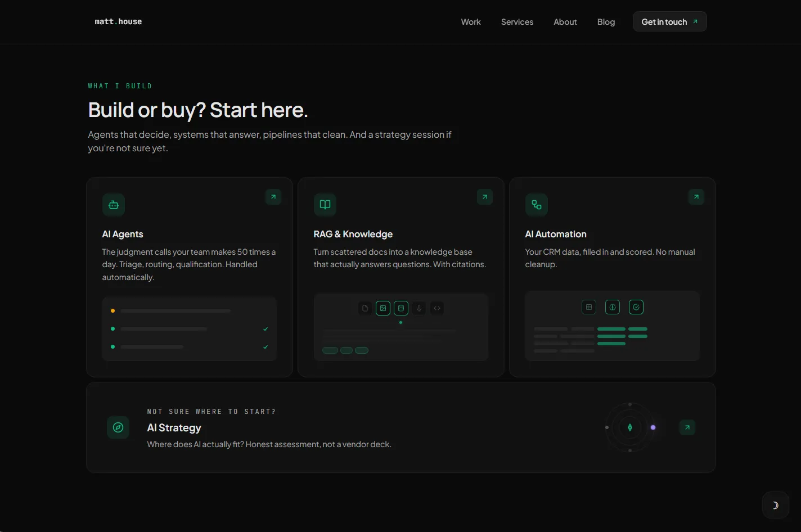Image resolution: width=801 pixels, height=532 pixels.
Task: Click the AI Automation workflow icon
Action: 537,205
